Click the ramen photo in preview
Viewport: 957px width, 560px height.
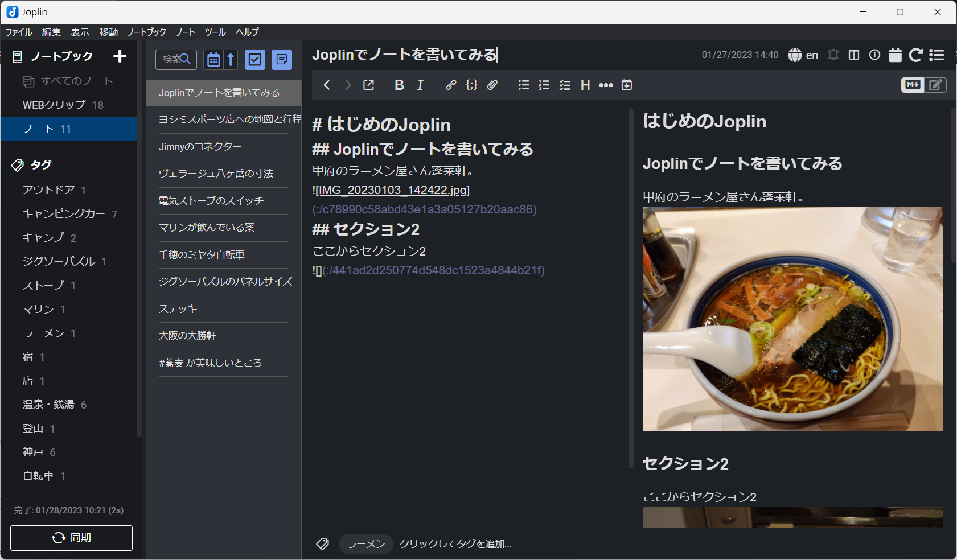792,319
